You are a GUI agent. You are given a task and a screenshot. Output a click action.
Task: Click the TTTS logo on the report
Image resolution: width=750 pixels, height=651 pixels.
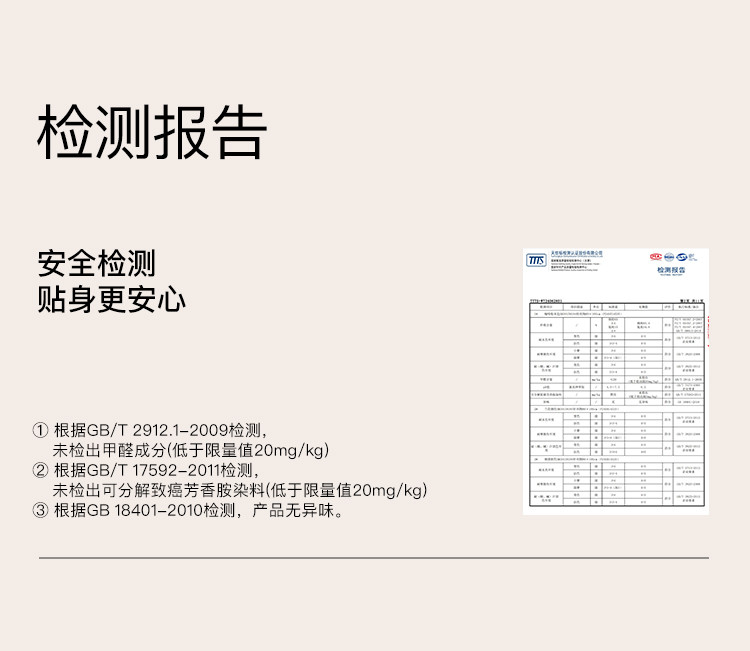pos(537,260)
